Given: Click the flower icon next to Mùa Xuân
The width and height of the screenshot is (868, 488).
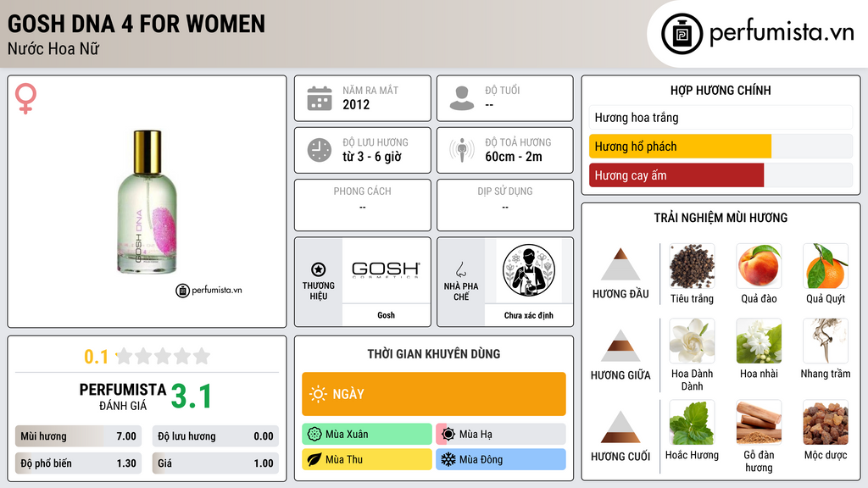Looking at the screenshot, I should tap(314, 434).
